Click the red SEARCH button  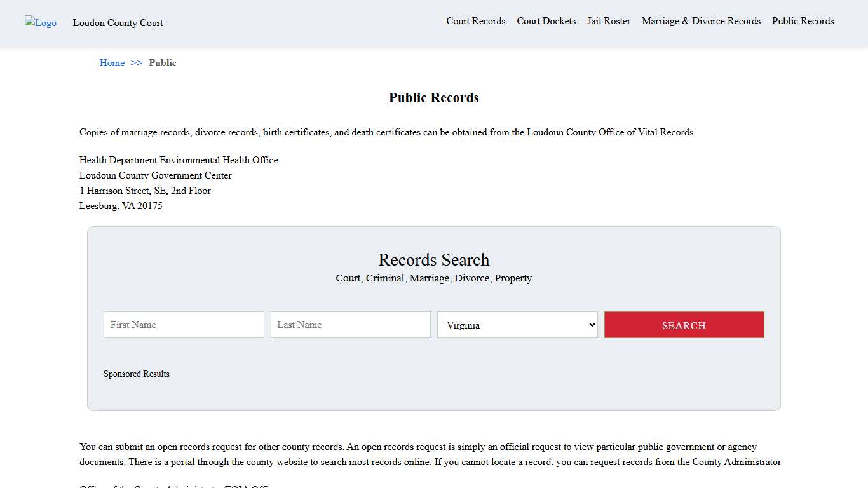pyautogui.click(x=684, y=325)
